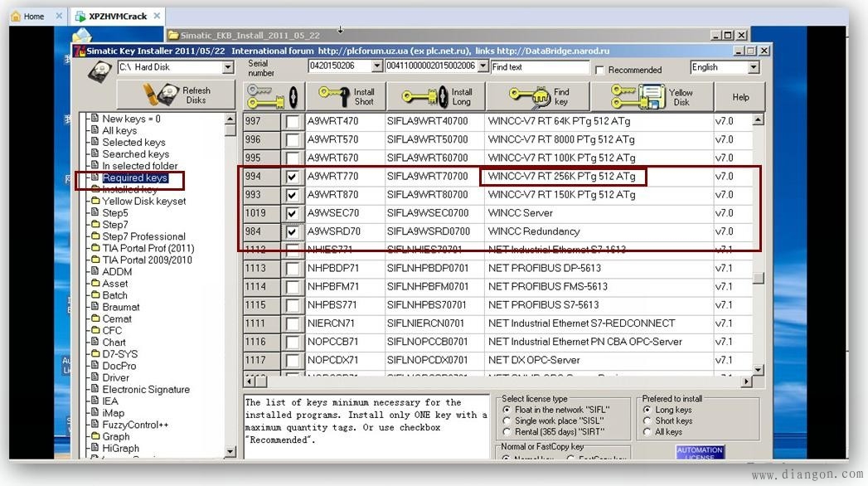This screenshot has width=868, height=486.
Task: Click the key select-all header icon
Action: pyautogui.click(x=274, y=97)
